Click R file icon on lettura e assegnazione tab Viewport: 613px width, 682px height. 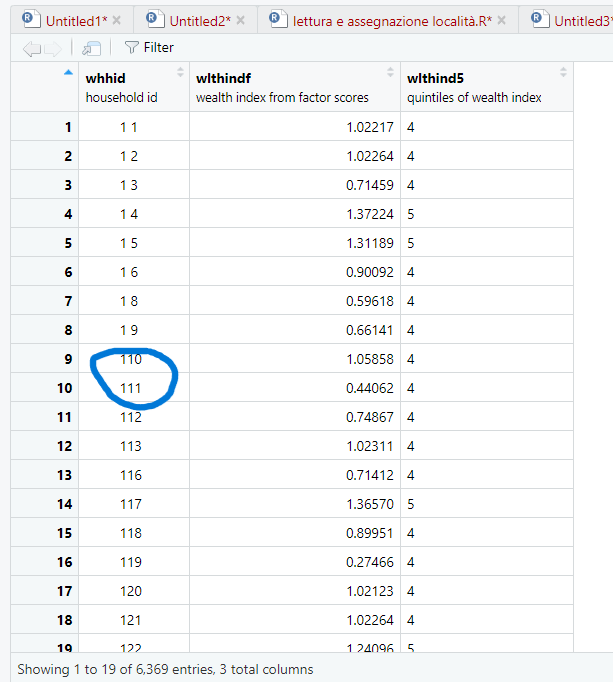[x=276, y=20]
